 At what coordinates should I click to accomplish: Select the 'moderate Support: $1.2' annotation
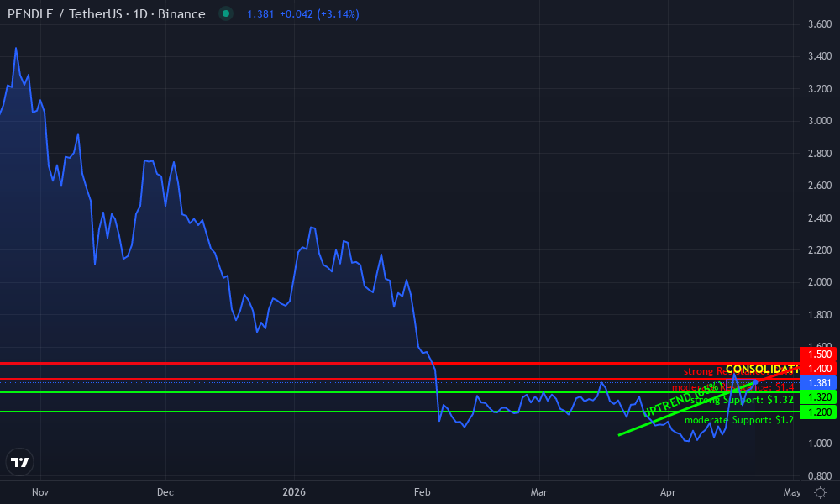click(x=739, y=420)
